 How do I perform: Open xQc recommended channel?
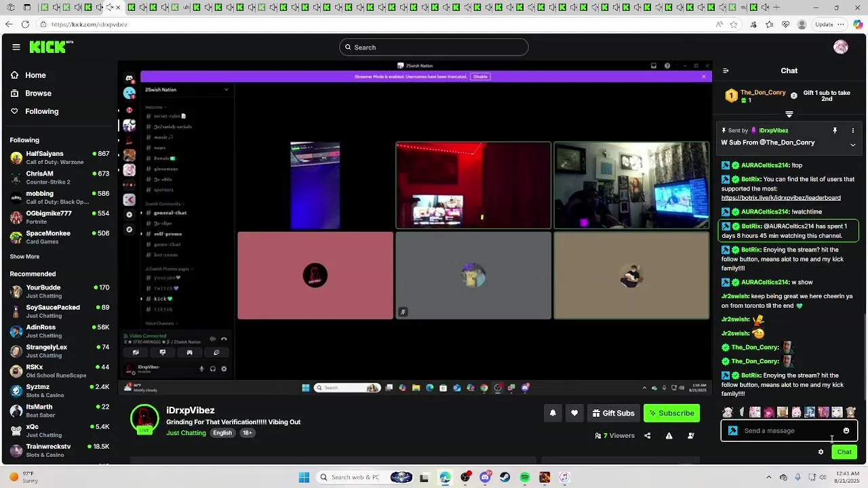pos(60,430)
